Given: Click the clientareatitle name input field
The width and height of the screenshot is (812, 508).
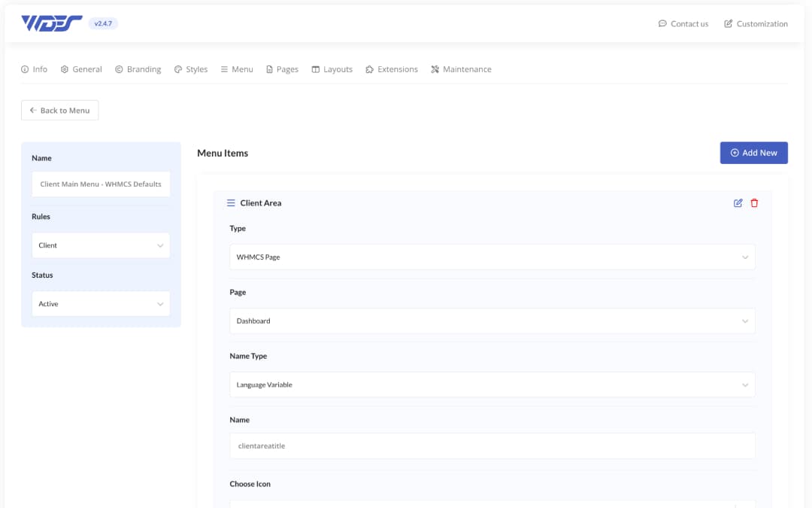Looking at the screenshot, I should click(492, 446).
